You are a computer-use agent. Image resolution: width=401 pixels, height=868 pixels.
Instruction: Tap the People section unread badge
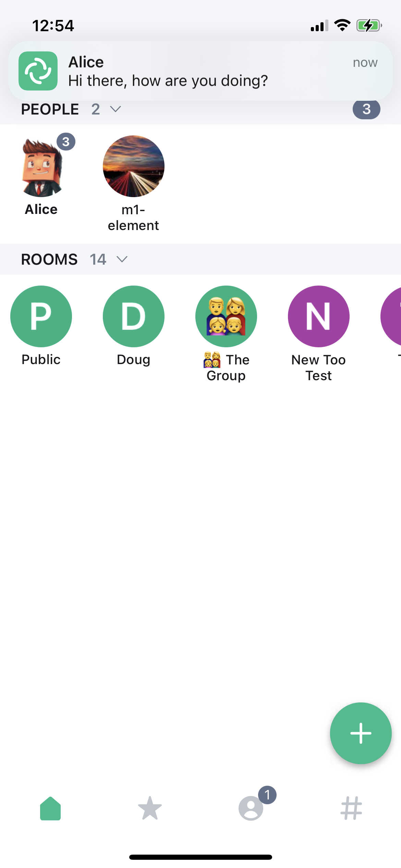pos(366,109)
